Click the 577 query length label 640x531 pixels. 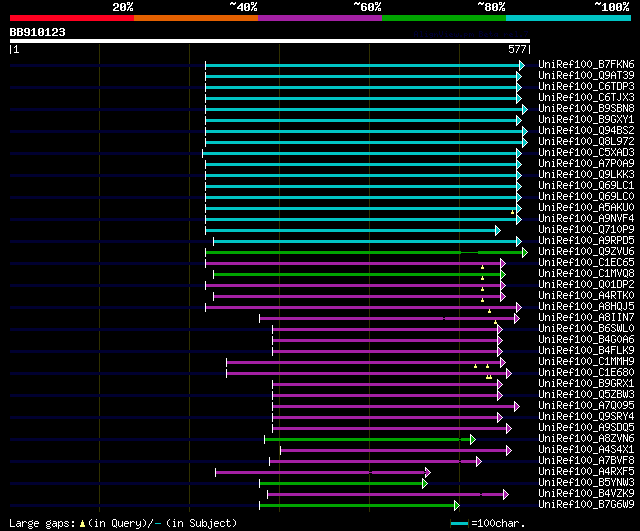(x=517, y=49)
